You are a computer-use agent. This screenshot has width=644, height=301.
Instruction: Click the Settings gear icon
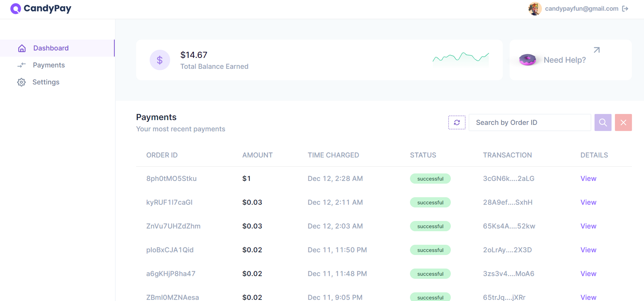pos(21,82)
